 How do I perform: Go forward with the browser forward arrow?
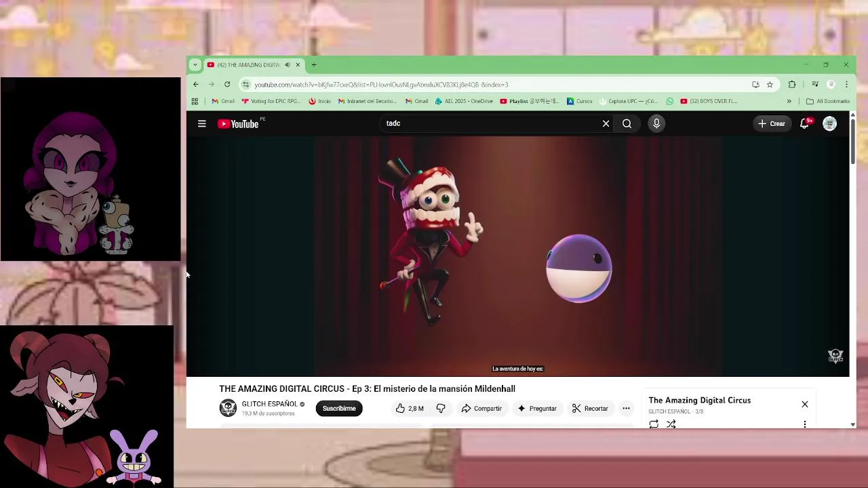tap(212, 84)
